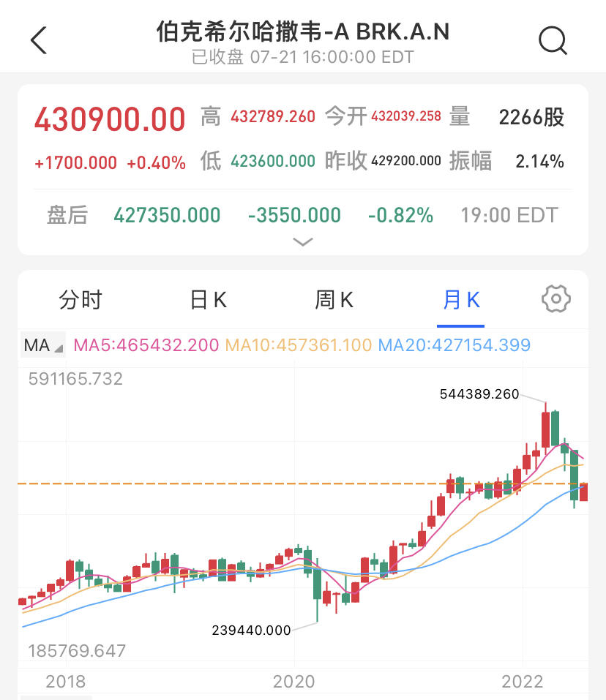Switch to the 分时 chart tab
The width and height of the screenshot is (606, 700).
(80, 299)
